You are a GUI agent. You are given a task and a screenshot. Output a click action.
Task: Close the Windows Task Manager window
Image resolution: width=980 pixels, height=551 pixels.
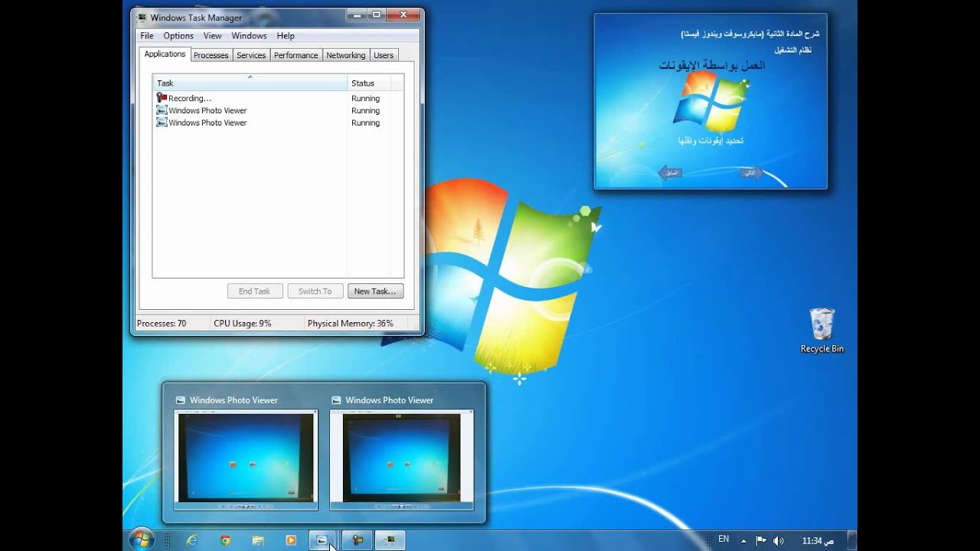[x=403, y=15]
